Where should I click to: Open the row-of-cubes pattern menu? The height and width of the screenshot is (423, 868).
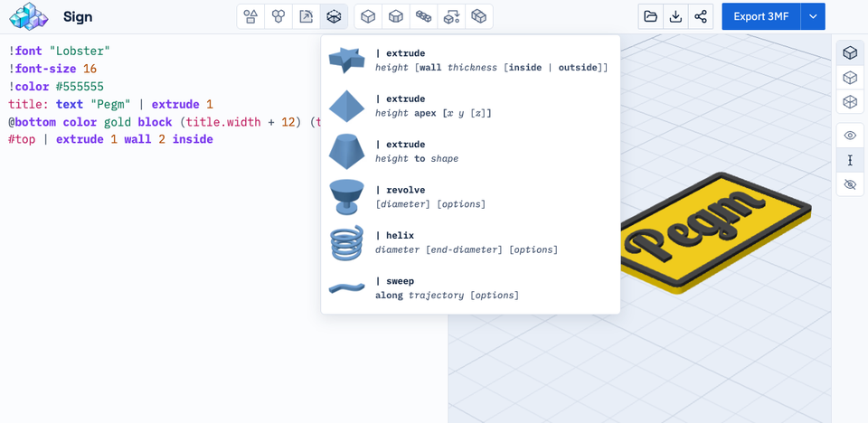click(x=423, y=16)
